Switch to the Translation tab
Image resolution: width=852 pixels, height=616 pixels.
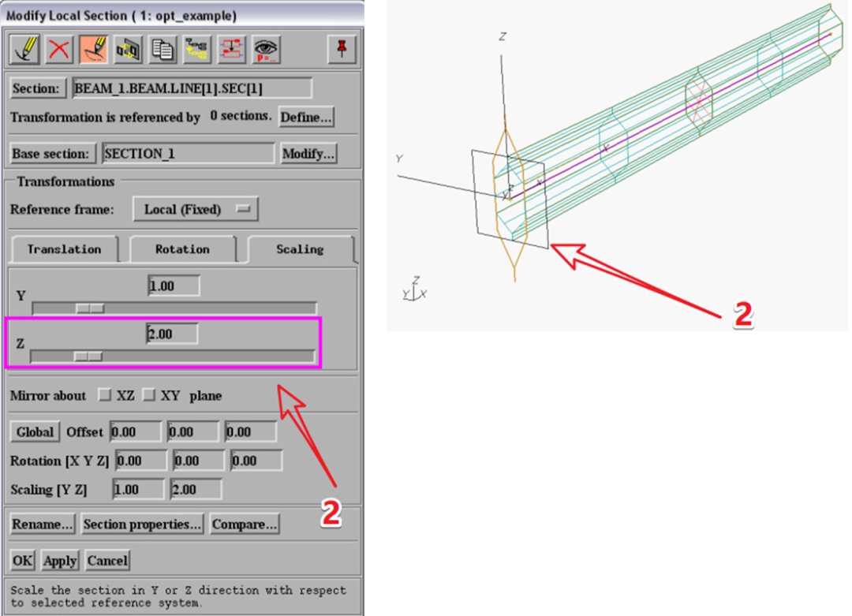tap(64, 249)
